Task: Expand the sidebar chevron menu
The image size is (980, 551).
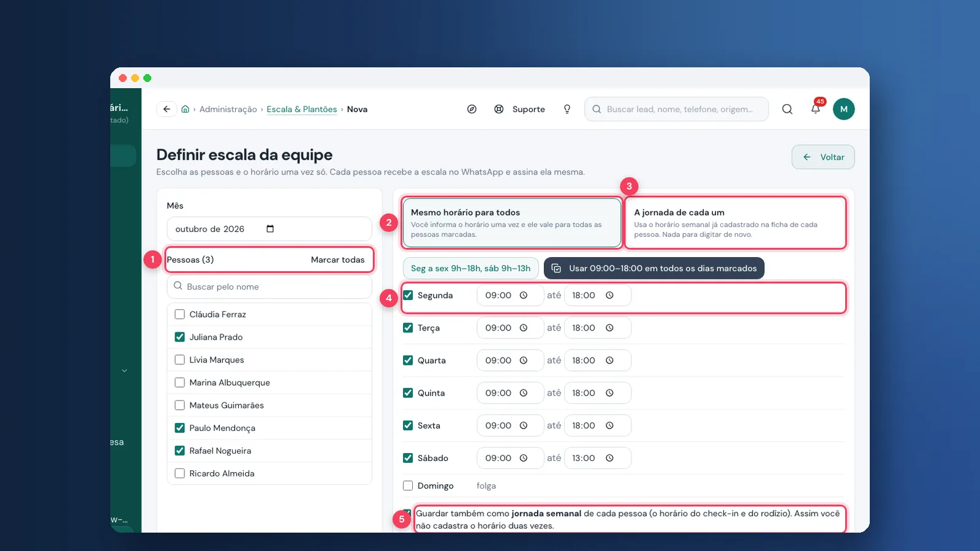Action: coord(124,370)
